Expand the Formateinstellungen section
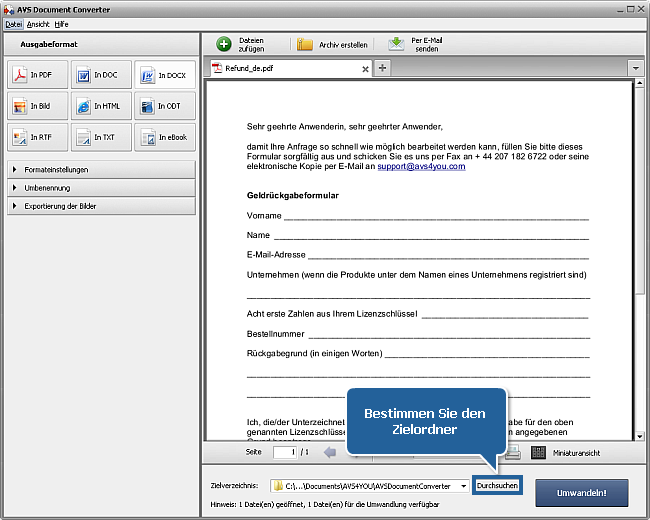This screenshot has width=650, height=520. click(x=101, y=170)
